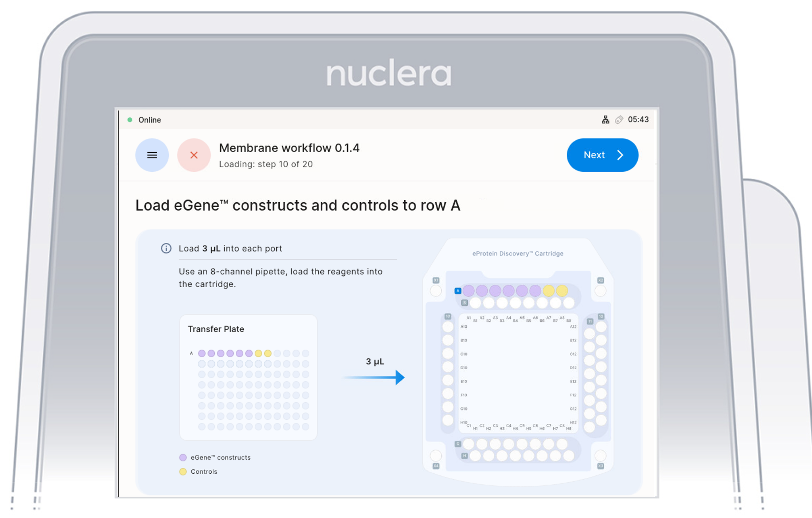Select the row B label on cartridge
812x518 pixels.
[x=464, y=302]
